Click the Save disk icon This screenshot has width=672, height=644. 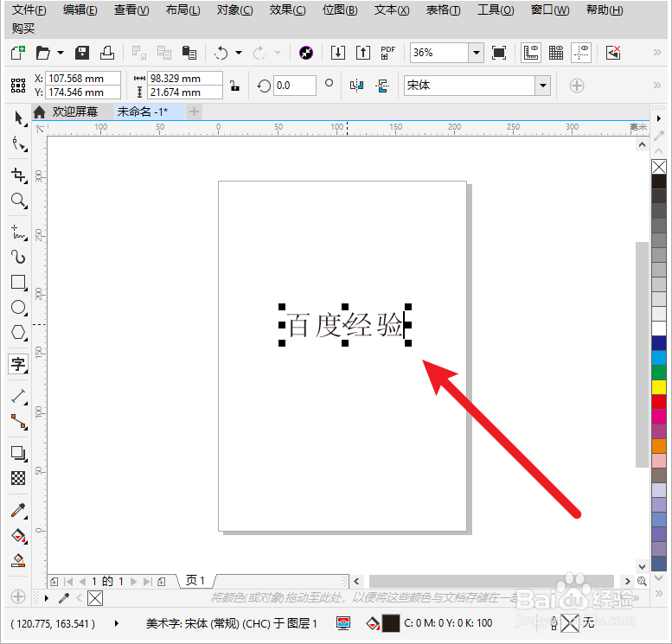[x=82, y=53]
